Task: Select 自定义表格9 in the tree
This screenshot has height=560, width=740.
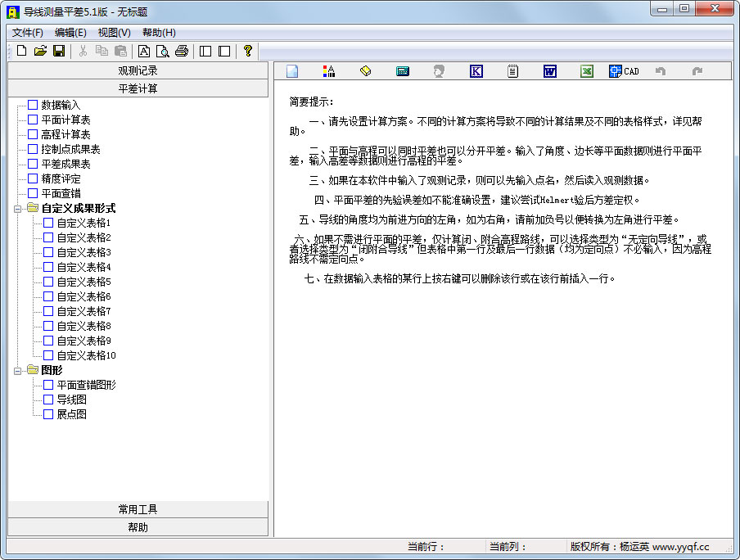Action: point(84,341)
